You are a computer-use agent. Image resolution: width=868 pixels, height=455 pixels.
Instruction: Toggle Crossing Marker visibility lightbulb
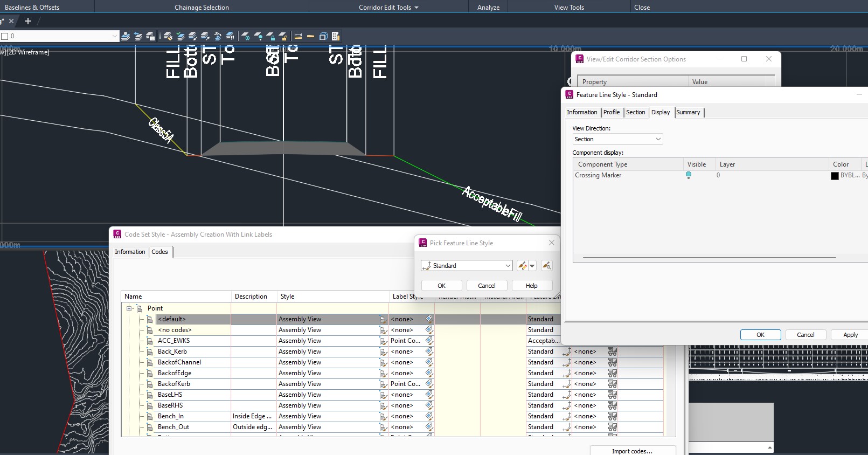688,175
